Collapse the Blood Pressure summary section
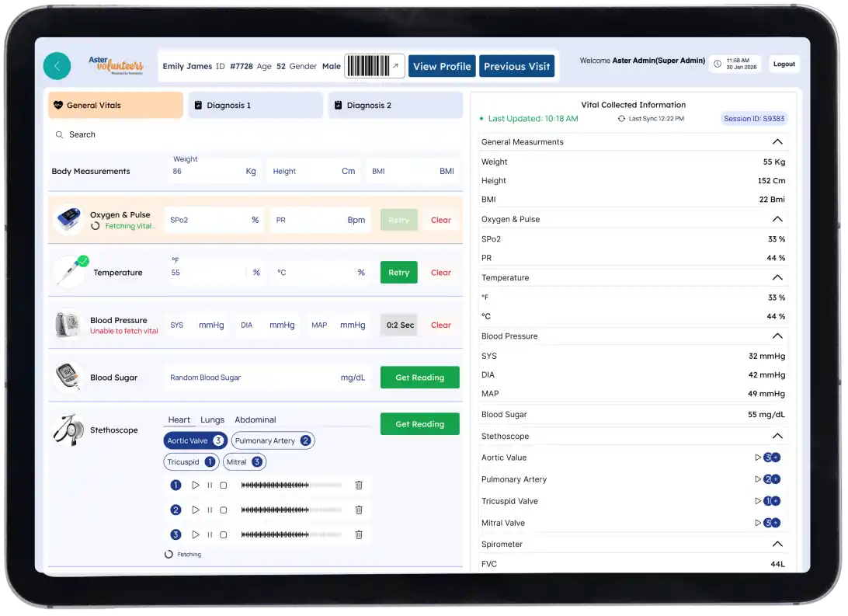Image resolution: width=848 pixels, height=616 pixels. (777, 336)
